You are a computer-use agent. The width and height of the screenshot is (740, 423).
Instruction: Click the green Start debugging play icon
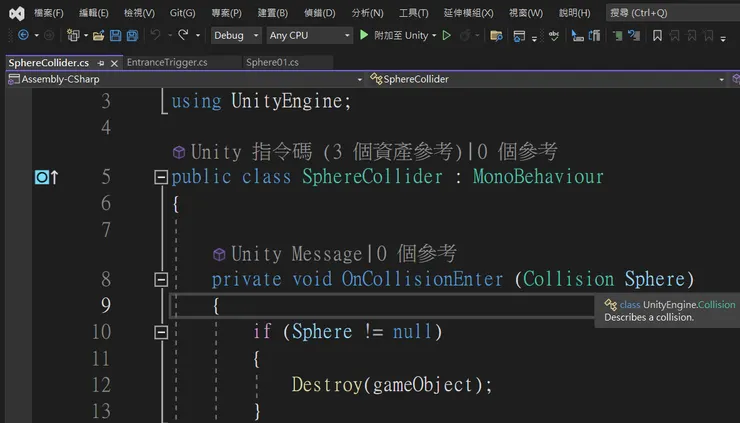click(x=364, y=35)
